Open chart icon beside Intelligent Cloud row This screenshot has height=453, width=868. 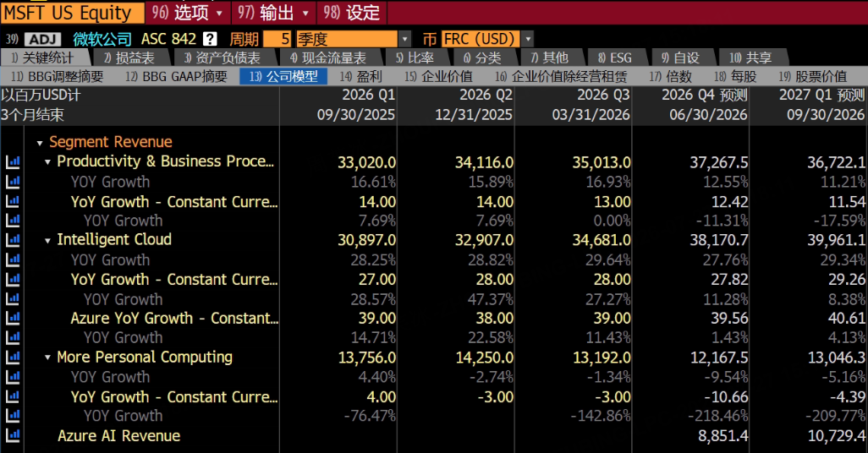coord(12,239)
